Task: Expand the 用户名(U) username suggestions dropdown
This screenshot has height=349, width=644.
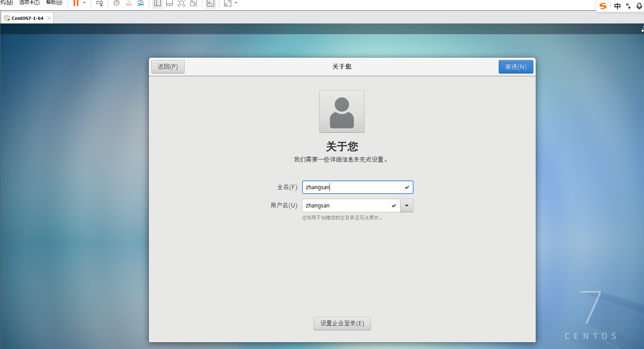Action: (406, 206)
